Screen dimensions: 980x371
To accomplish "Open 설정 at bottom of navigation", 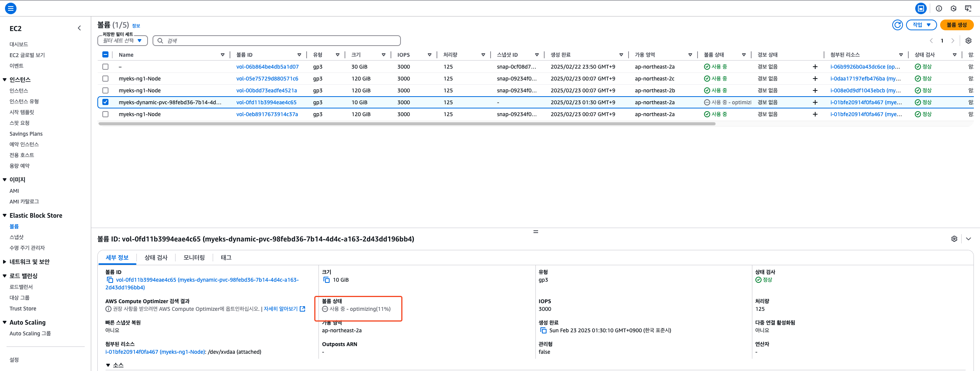I will coord(14,360).
